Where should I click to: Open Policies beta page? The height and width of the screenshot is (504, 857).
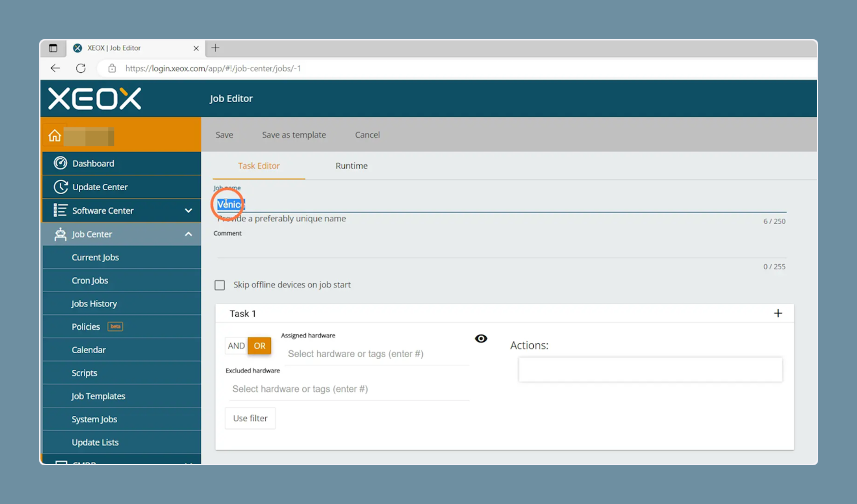122,327
